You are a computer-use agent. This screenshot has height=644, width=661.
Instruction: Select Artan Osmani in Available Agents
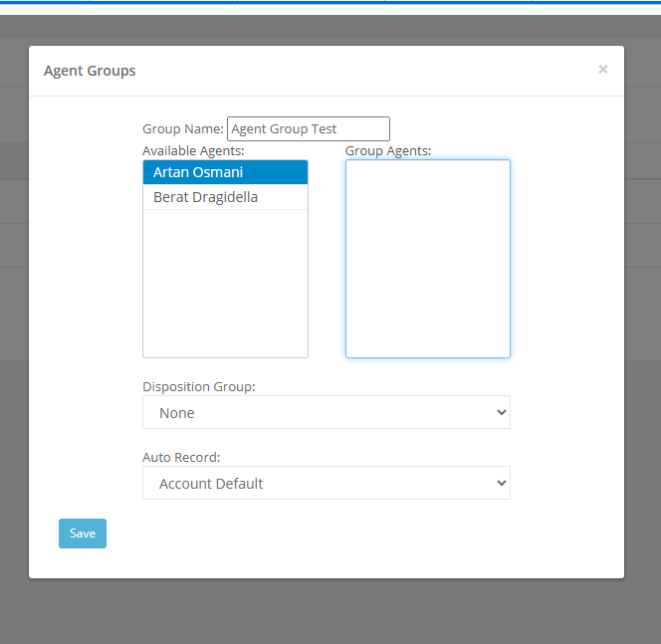(225, 172)
